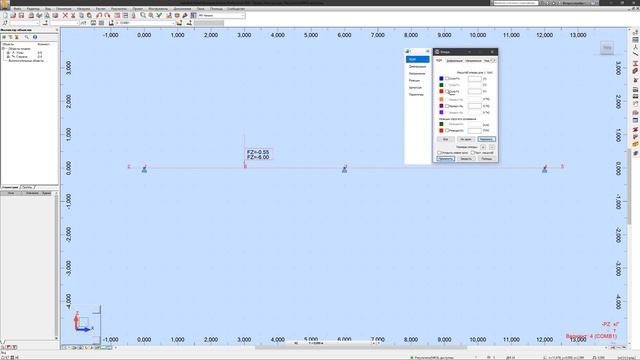Click the I-beam section icon in right toolbar
Image resolution: width=640 pixels, height=360 pixels.
(636, 63)
